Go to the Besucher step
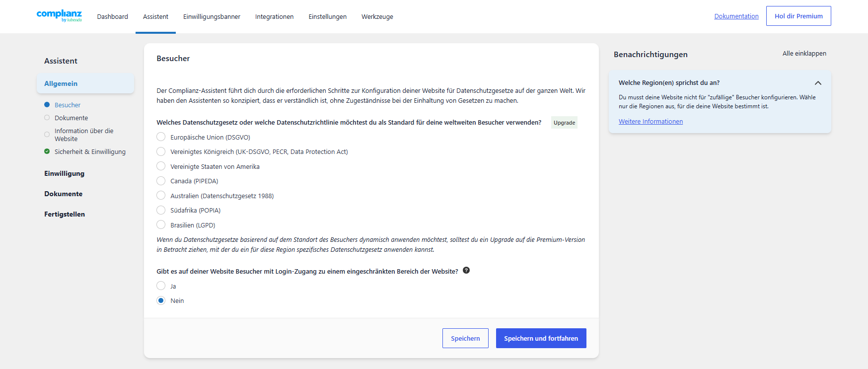 [x=68, y=105]
